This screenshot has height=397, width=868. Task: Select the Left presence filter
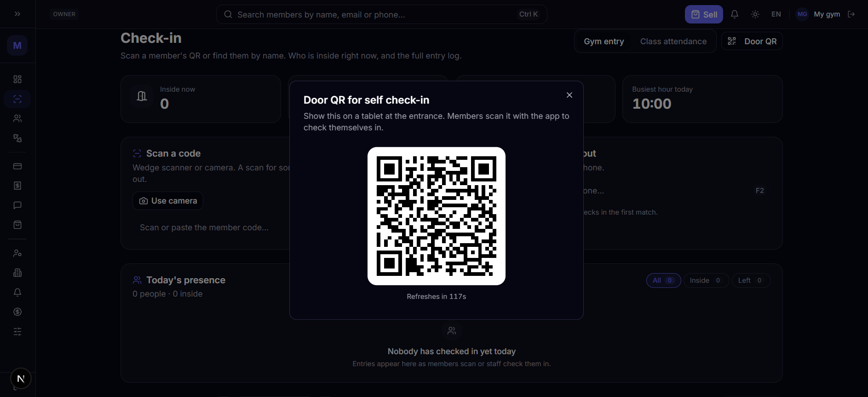(751, 280)
